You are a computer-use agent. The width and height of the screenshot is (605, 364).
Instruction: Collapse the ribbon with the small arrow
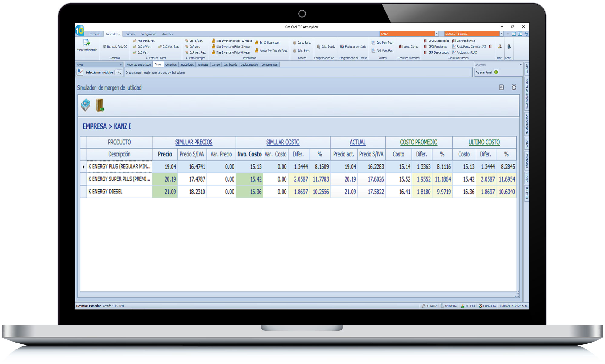pos(508,34)
